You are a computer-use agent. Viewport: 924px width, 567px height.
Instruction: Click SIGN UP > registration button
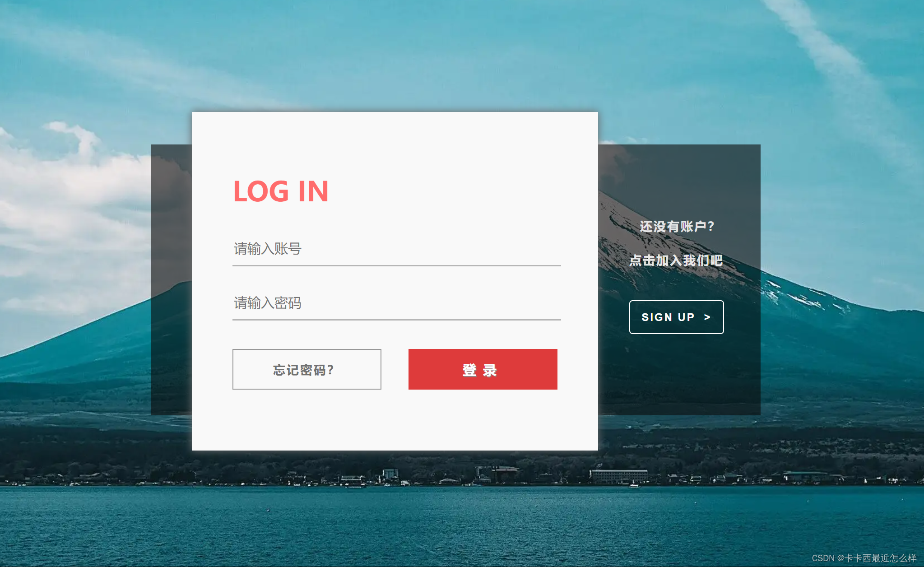(676, 317)
